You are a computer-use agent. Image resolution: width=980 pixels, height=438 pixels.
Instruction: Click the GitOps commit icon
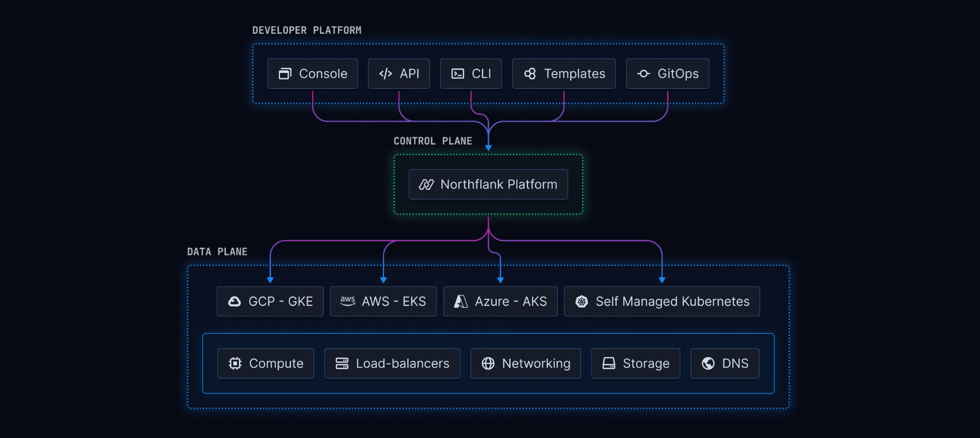(644, 74)
